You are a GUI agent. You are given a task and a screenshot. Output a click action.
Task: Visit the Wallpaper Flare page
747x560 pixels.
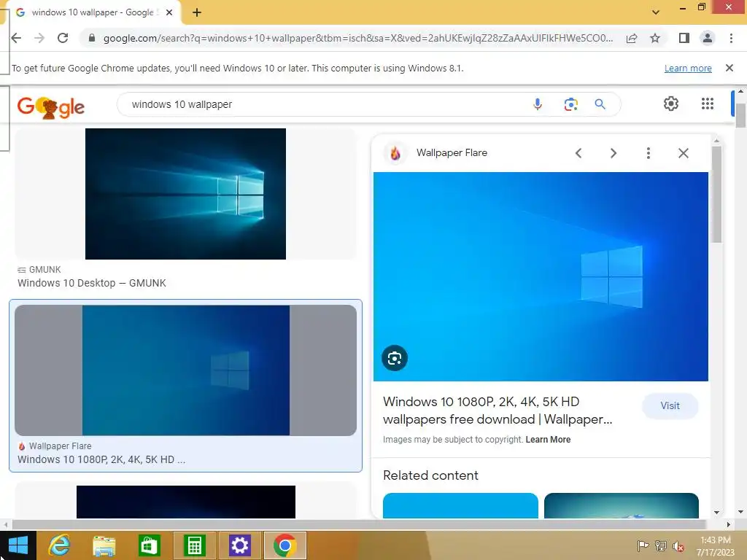coord(670,405)
